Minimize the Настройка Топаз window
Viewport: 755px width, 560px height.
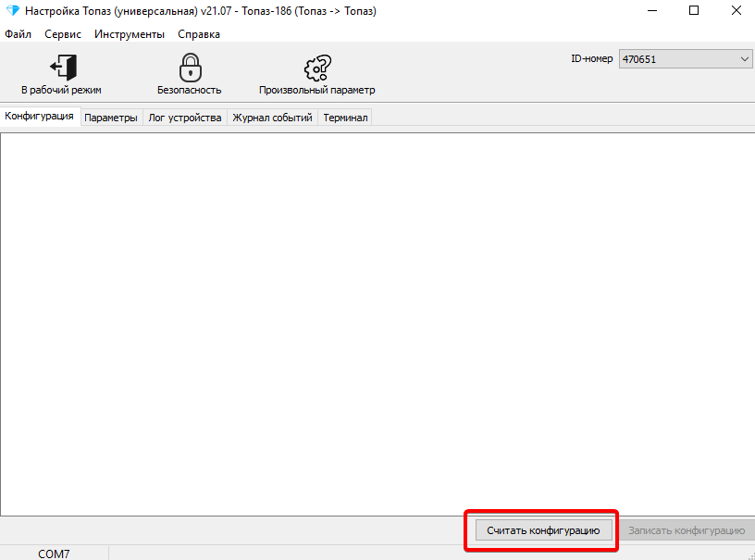coord(652,10)
